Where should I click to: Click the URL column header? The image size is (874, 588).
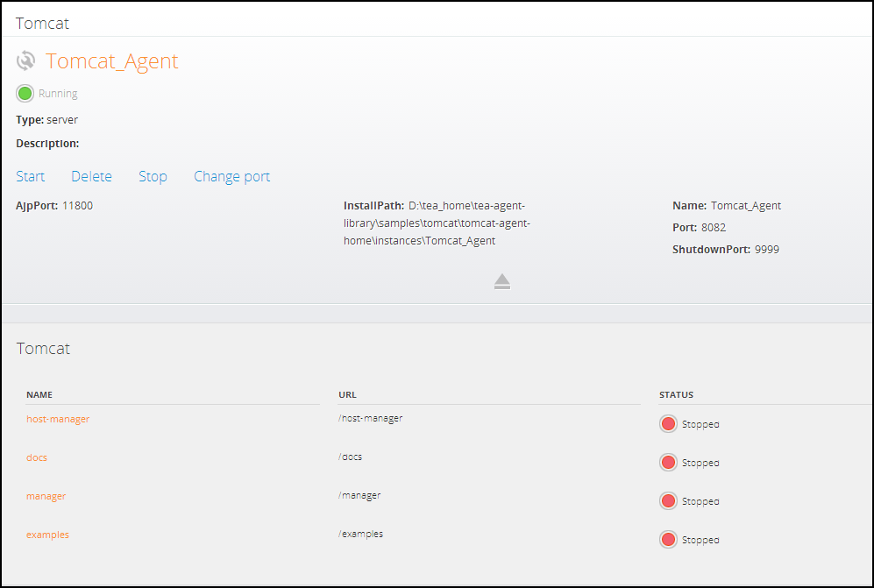(x=347, y=394)
